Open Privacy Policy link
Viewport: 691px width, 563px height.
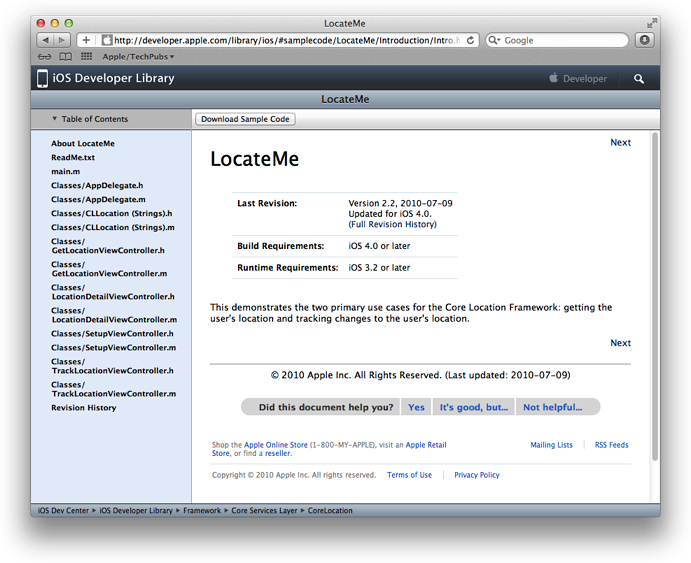coord(477,475)
